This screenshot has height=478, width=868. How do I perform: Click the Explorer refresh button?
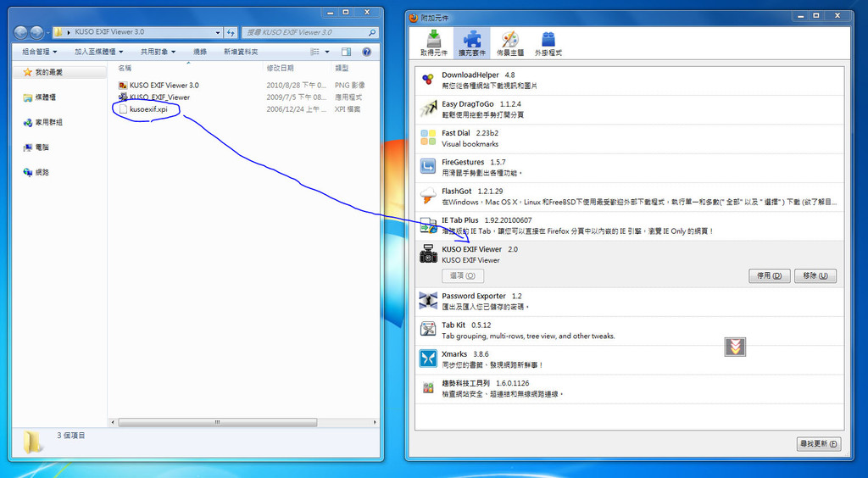[231, 33]
